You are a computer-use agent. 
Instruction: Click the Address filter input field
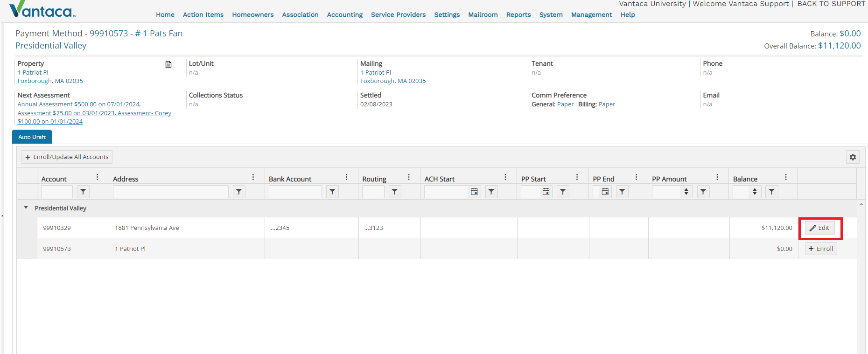click(171, 192)
